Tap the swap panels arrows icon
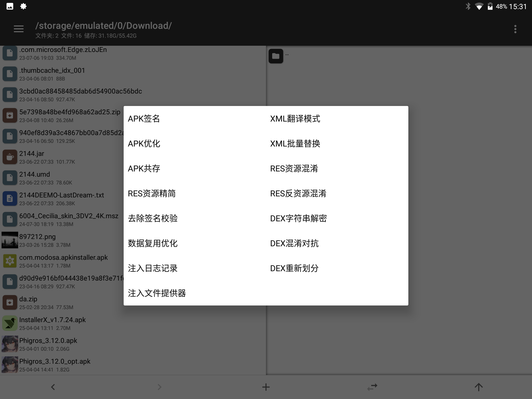Image resolution: width=532 pixels, height=399 pixels. click(372, 387)
